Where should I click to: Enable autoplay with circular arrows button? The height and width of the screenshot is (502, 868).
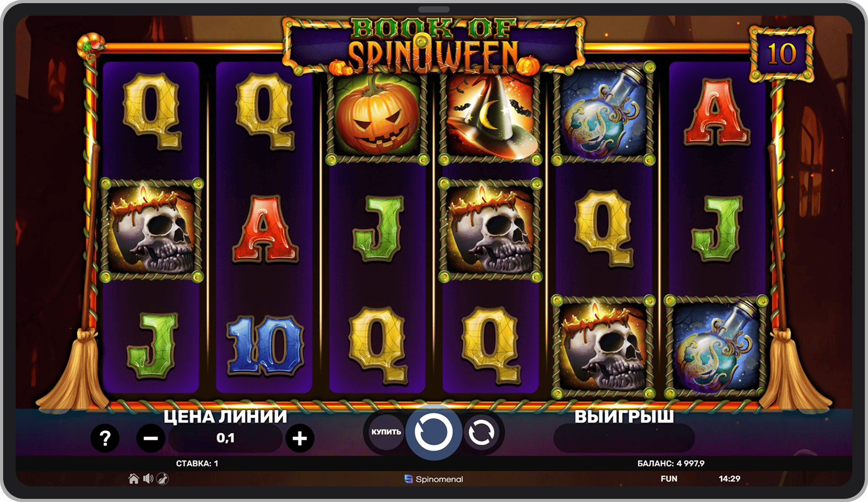(x=481, y=432)
